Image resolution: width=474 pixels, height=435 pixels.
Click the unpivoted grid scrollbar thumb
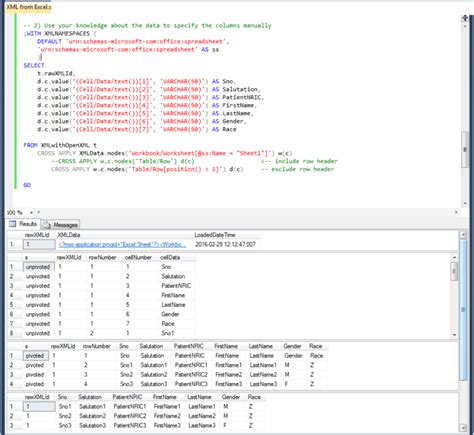click(x=454, y=271)
